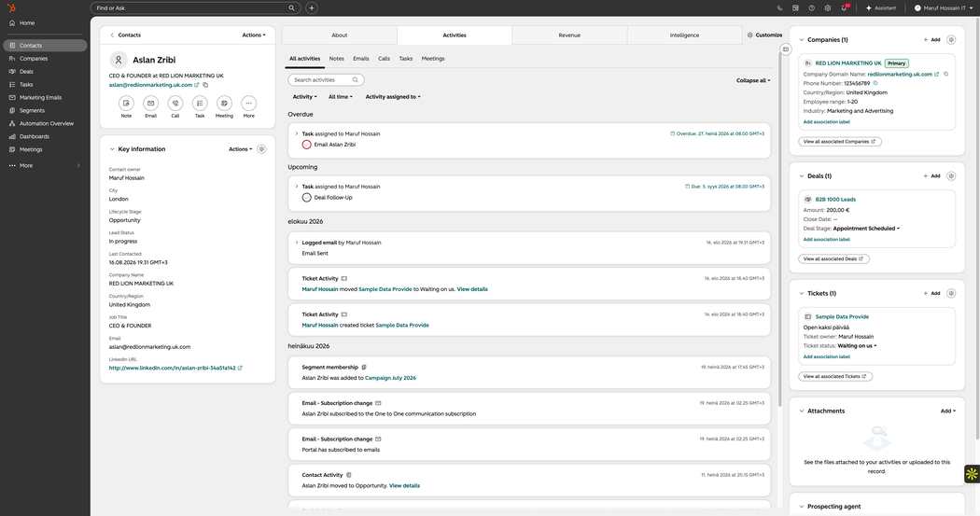Open the settings gear in top bar
Image resolution: width=980 pixels, height=516 pixels.
(828, 8)
